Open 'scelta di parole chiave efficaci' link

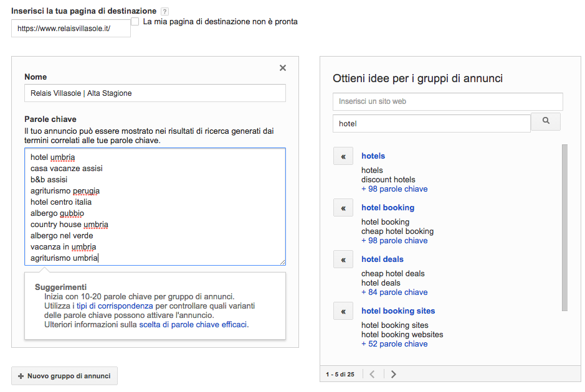[x=193, y=325]
